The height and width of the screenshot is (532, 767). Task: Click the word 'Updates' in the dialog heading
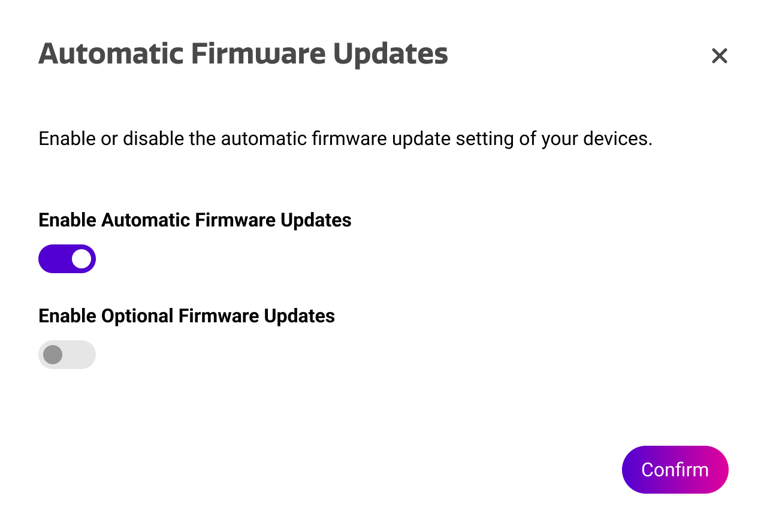390,54
